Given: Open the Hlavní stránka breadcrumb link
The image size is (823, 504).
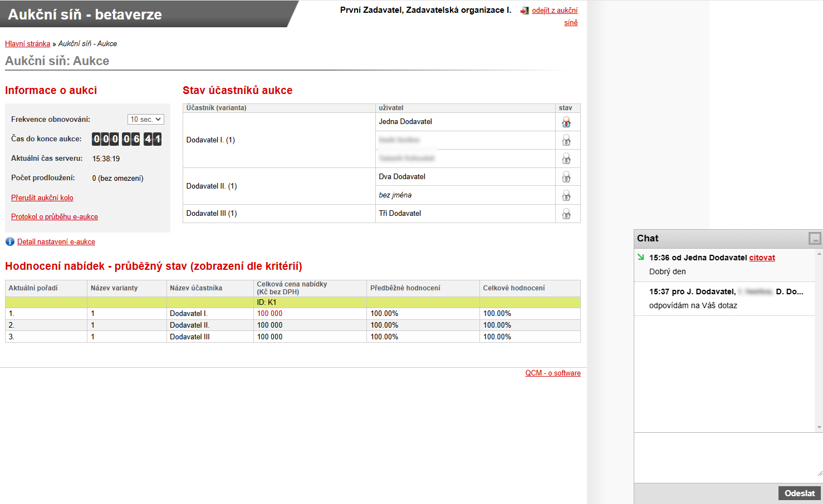Looking at the screenshot, I should [x=27, y=43].
